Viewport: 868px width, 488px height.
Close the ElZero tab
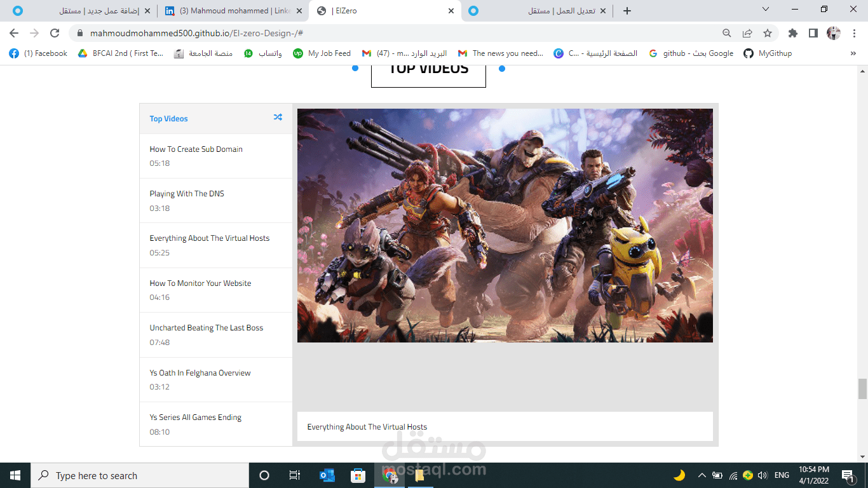coord(451,11)
